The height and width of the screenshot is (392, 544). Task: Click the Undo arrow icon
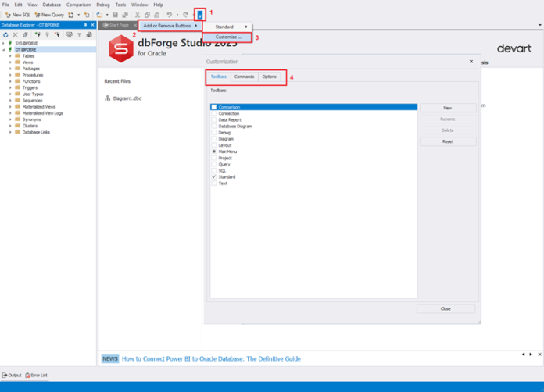coord(170,15)
